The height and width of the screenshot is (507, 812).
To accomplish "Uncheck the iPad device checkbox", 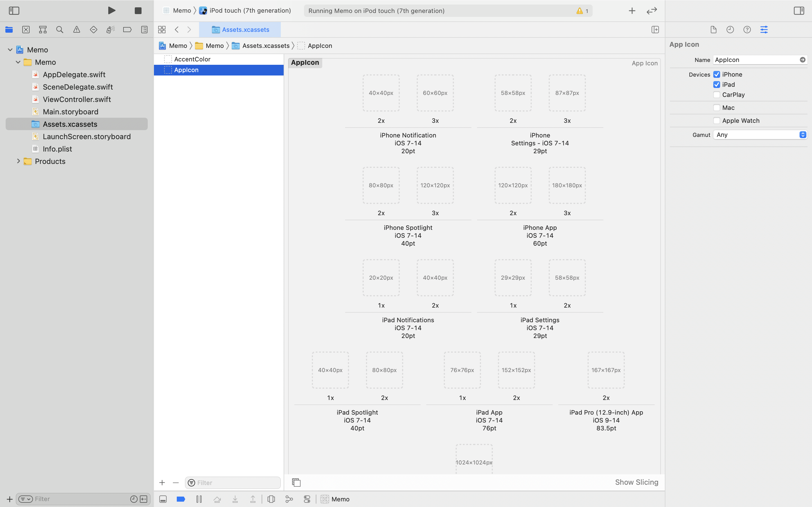I will pyautogui.click(x=717, y=84).
